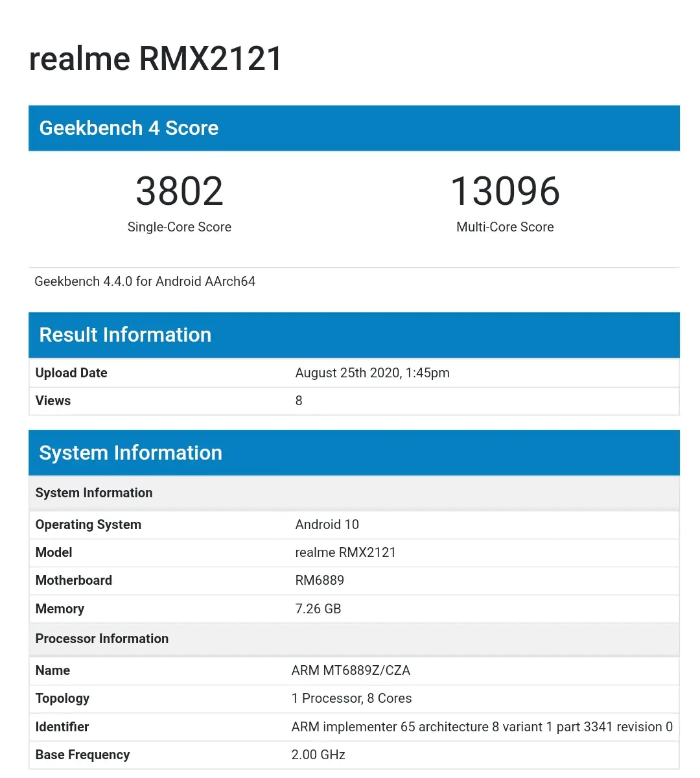Click the Multi-Core Score label
Screen dimensions: 700x778
505,227
